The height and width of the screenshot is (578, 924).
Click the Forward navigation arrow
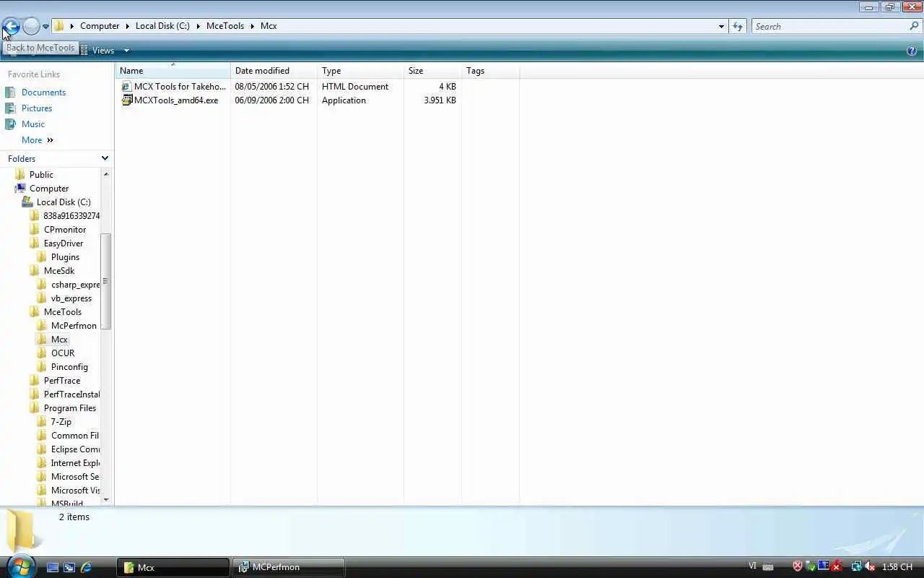31,27
